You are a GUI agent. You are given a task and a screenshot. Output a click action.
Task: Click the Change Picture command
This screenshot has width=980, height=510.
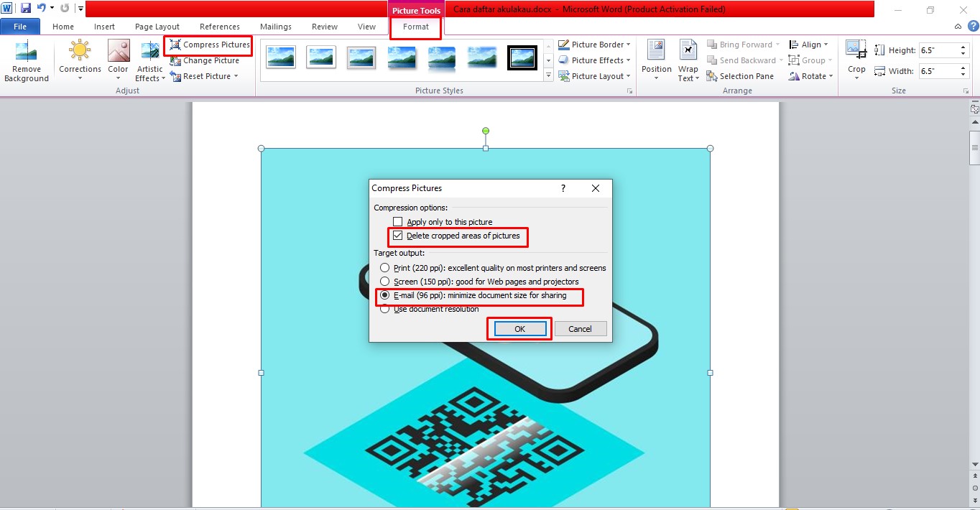coord(205,60)
